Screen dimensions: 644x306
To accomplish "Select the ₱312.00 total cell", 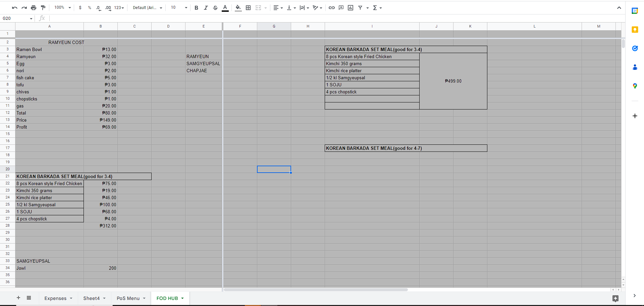I will [x=101, y=226].
